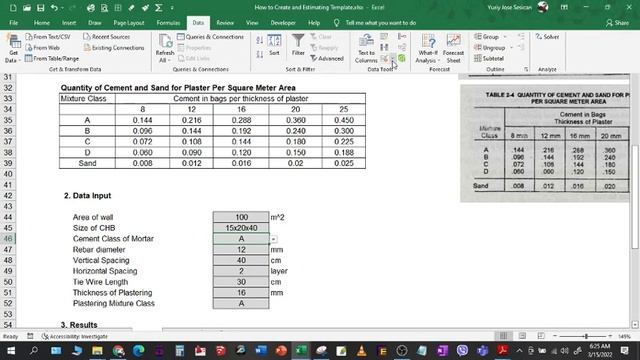This screenshot has width=640, height=360.
Task: Click the New blank workbook icon
Action: (13, 8)
